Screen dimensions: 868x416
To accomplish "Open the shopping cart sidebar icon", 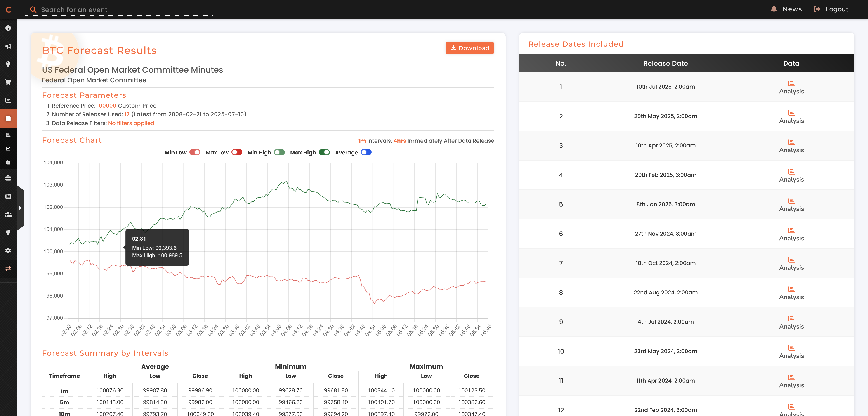I will (8, 82).
